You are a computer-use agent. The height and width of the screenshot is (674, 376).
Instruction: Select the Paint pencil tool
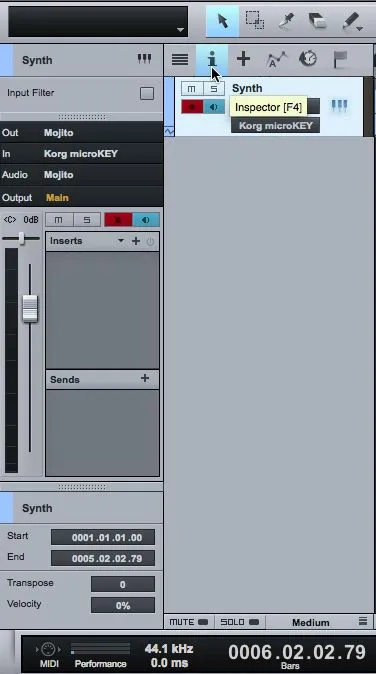tap(350, 21)
